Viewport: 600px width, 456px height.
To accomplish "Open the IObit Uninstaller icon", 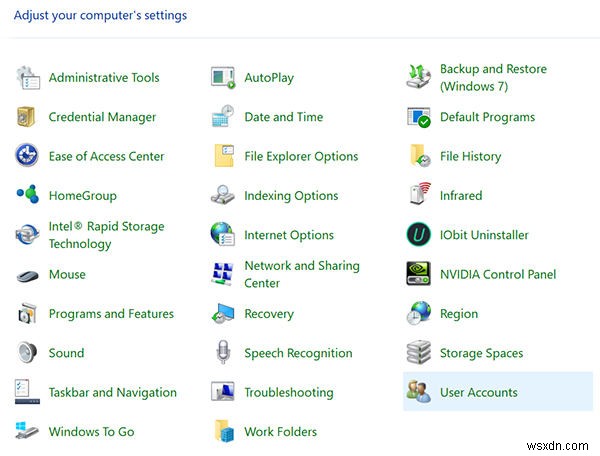I will (x=419, y=234).
